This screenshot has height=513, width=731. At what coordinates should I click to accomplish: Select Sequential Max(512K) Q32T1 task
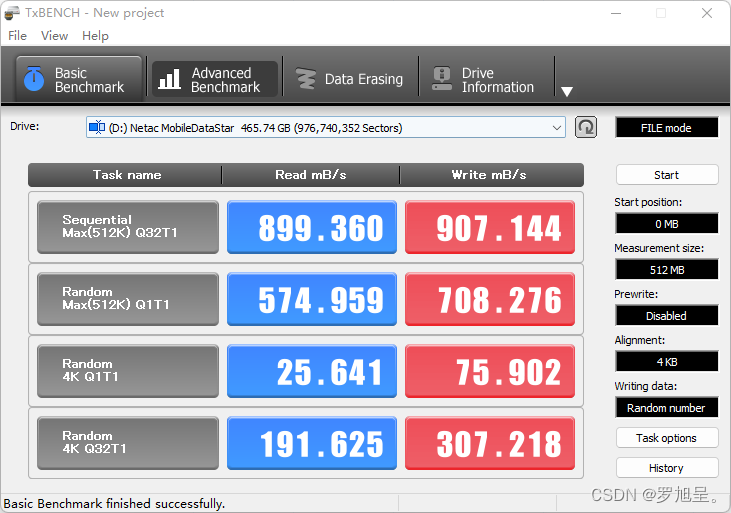click(x=128, y=227)
